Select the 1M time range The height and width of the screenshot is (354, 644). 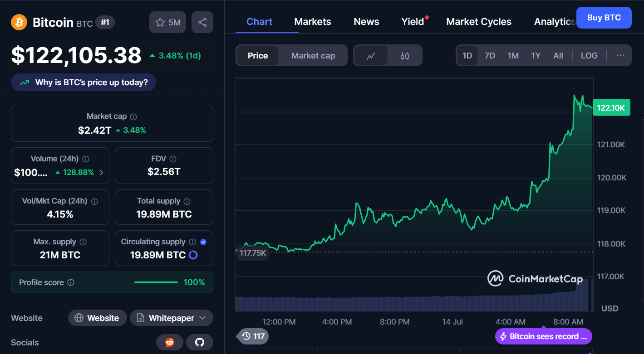(x=513, y=56)
